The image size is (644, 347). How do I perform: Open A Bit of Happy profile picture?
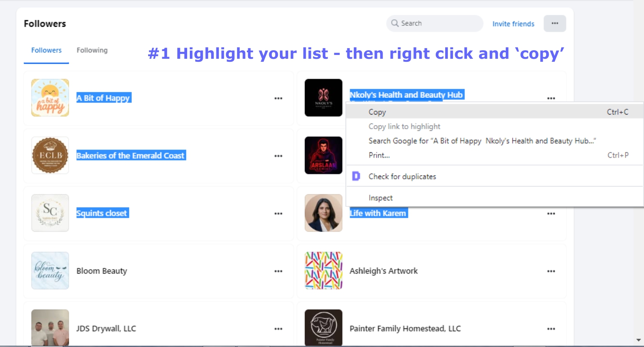click(x=50, y=98)
